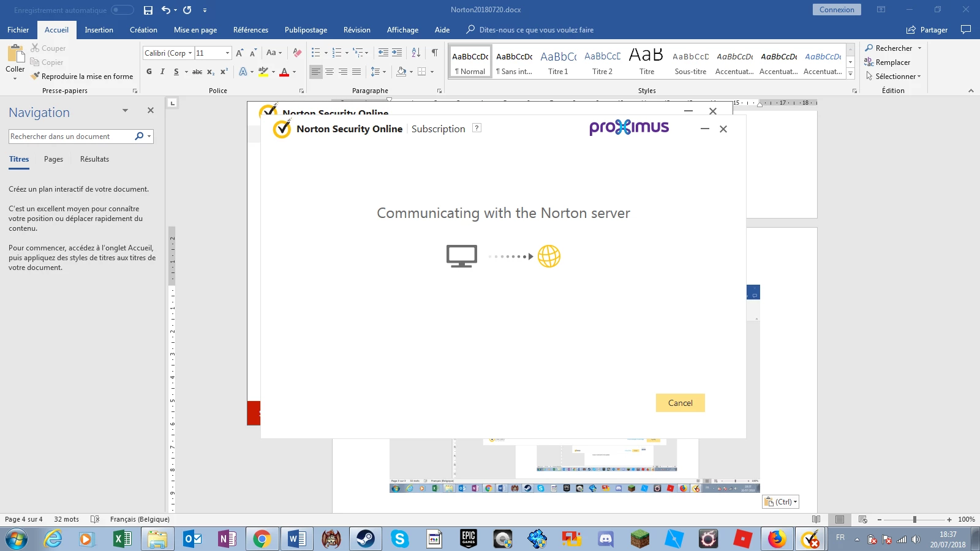
Task: Click the bold (G) formatting button
Action: (x=149, y=72)
